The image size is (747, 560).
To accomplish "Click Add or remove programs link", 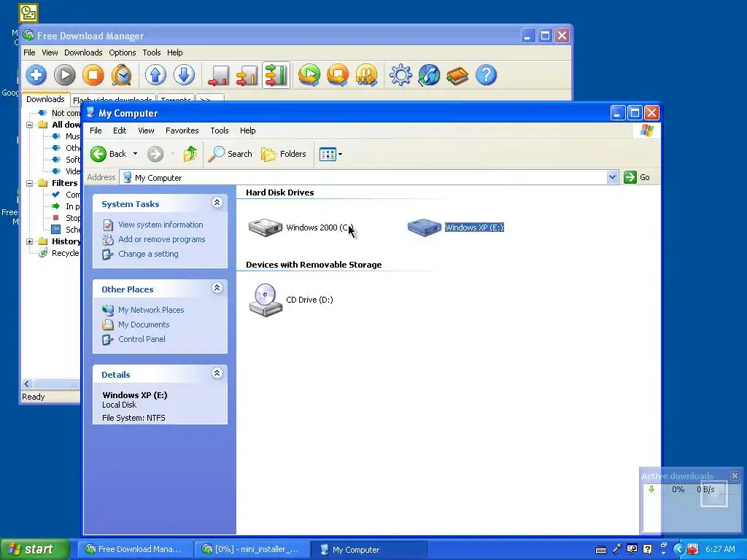I will coord(161,239).
